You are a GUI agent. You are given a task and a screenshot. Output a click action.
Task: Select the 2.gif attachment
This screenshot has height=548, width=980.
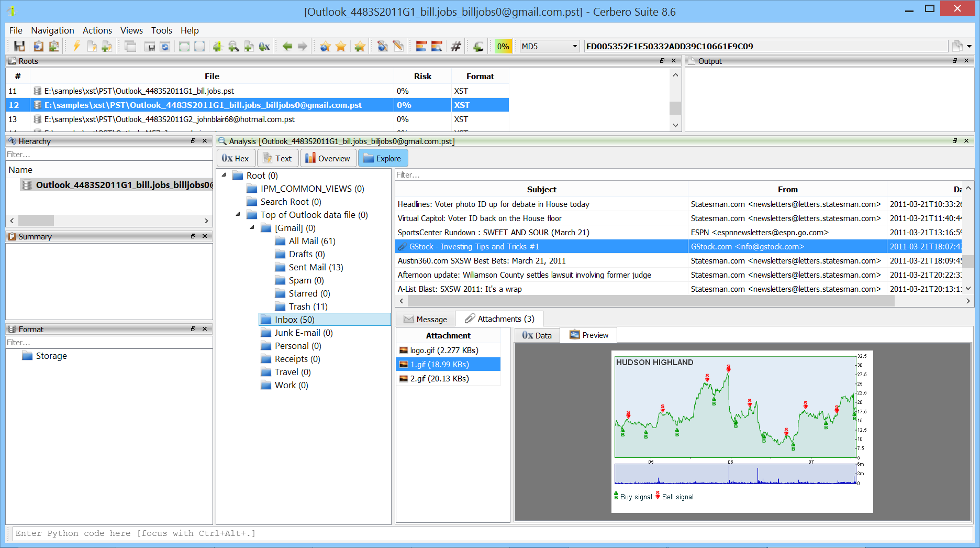coord(439,379)
